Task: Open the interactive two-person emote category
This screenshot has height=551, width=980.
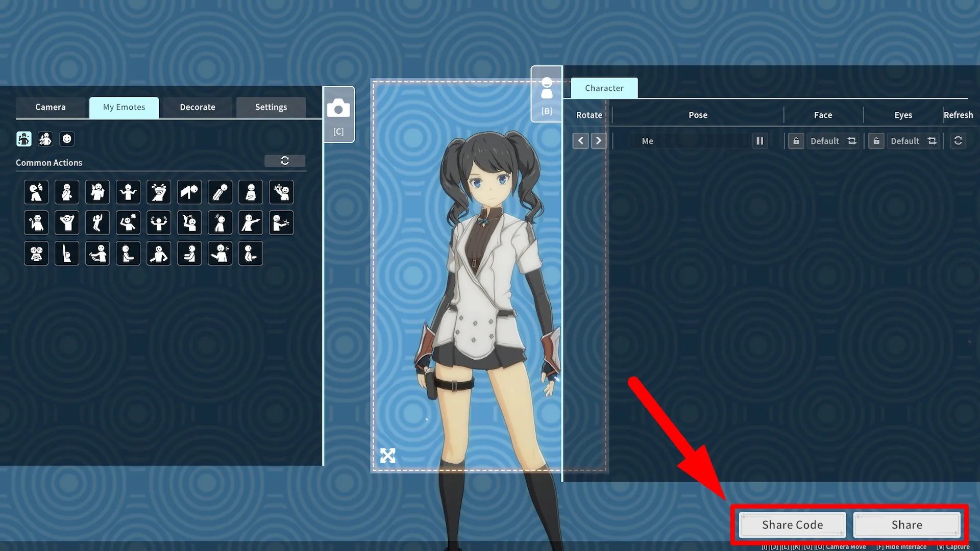Action: click(45, 139)
